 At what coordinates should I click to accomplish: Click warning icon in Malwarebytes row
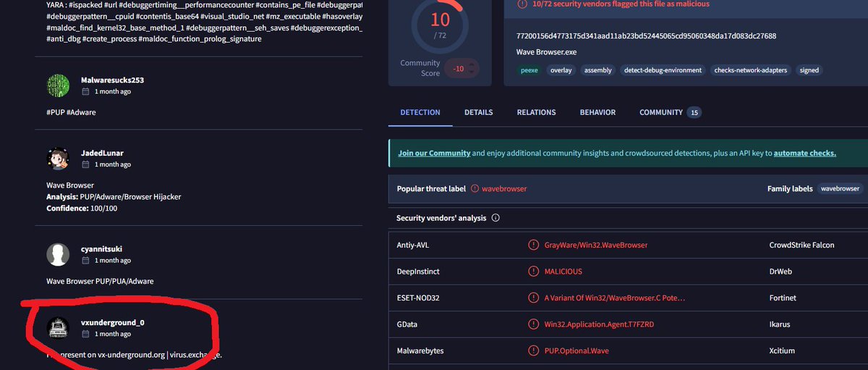[x=533, y=350]
